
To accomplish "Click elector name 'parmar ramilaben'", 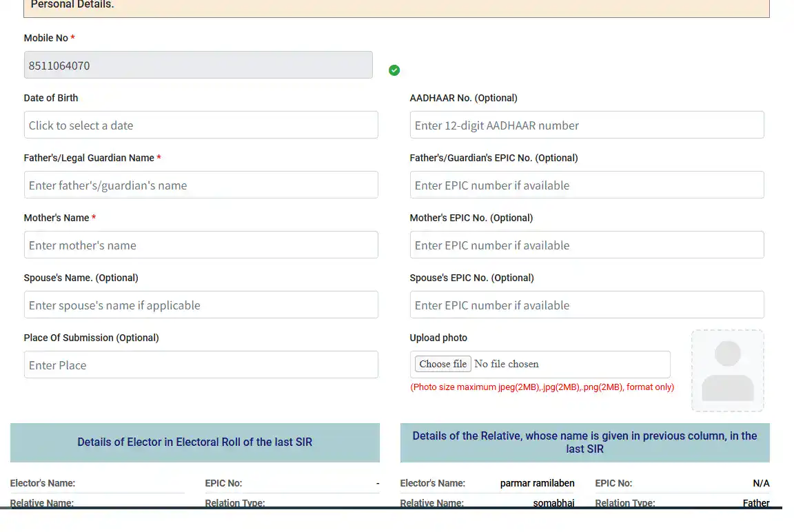I will (x=537, y=483).
